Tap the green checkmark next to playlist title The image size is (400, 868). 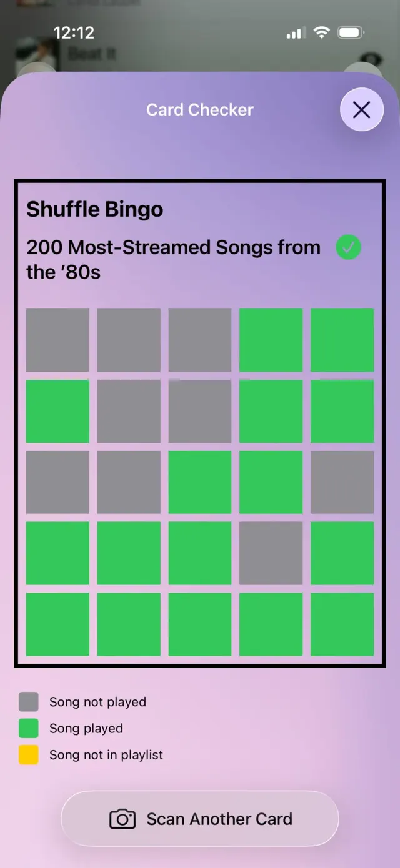coord(349,247)
